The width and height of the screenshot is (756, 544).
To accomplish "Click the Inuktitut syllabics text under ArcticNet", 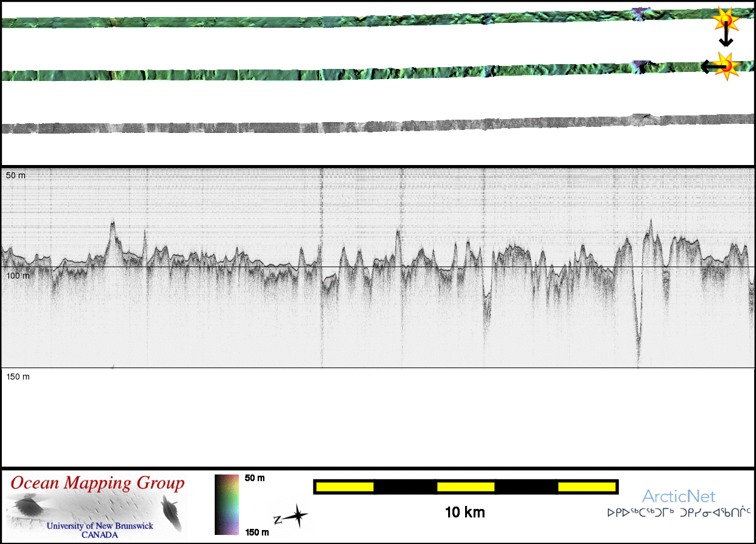I will click(x=679, y=513).
